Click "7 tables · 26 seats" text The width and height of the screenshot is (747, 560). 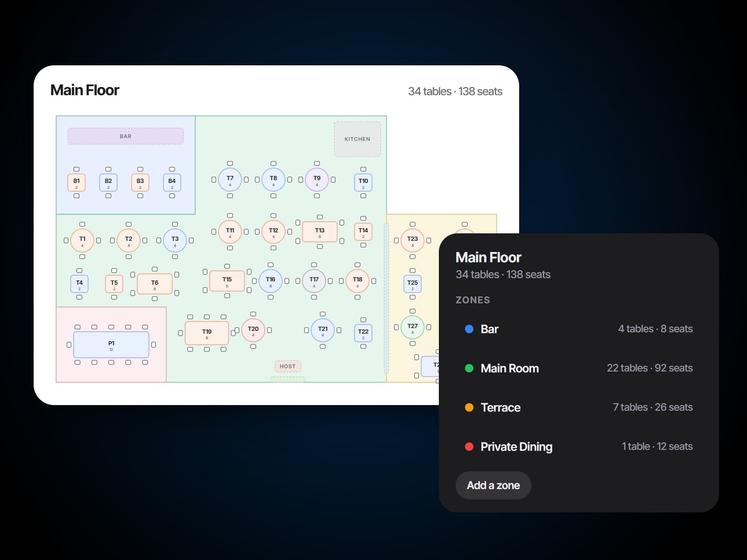tap(653, 407)
